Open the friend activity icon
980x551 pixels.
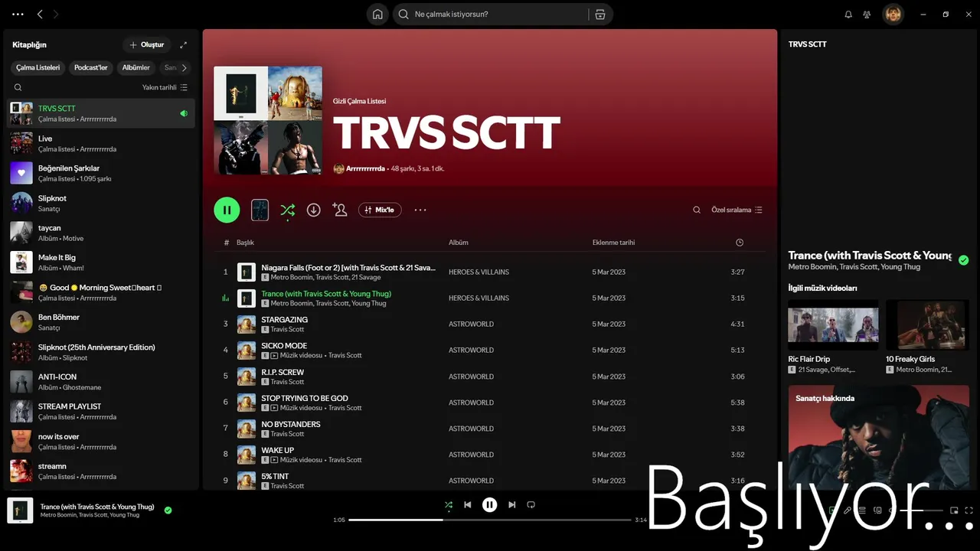[x=867, y=14]
